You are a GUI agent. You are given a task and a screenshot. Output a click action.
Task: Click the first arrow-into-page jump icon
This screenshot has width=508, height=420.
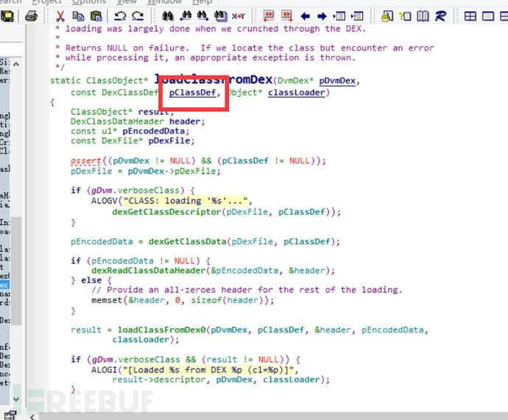pos(339,16)
